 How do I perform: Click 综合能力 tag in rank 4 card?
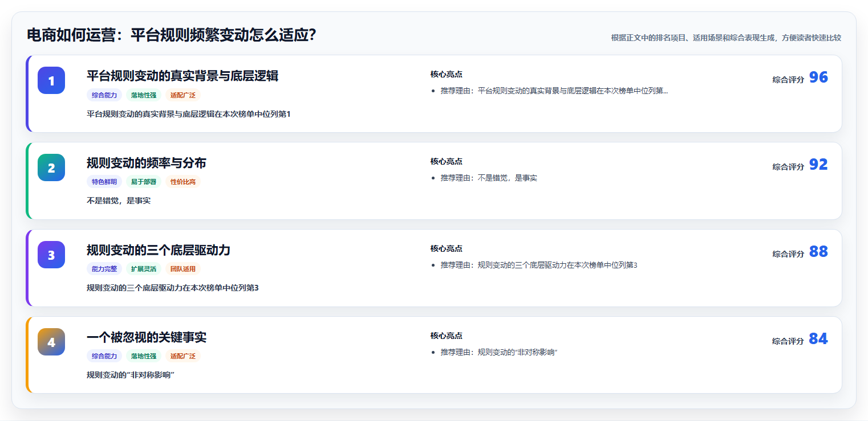click(x=104, y=356)
